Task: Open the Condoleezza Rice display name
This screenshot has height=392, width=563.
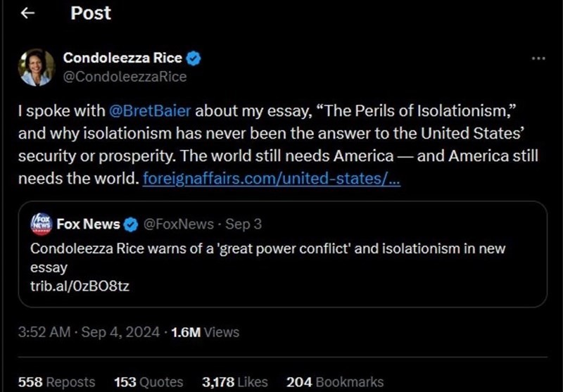Action: 122,58
